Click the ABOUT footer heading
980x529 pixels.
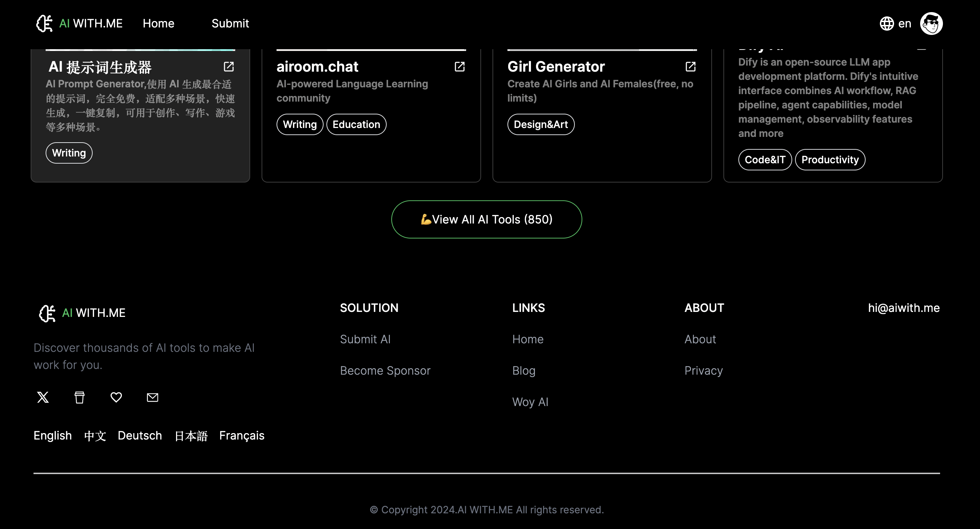point(704,308)
